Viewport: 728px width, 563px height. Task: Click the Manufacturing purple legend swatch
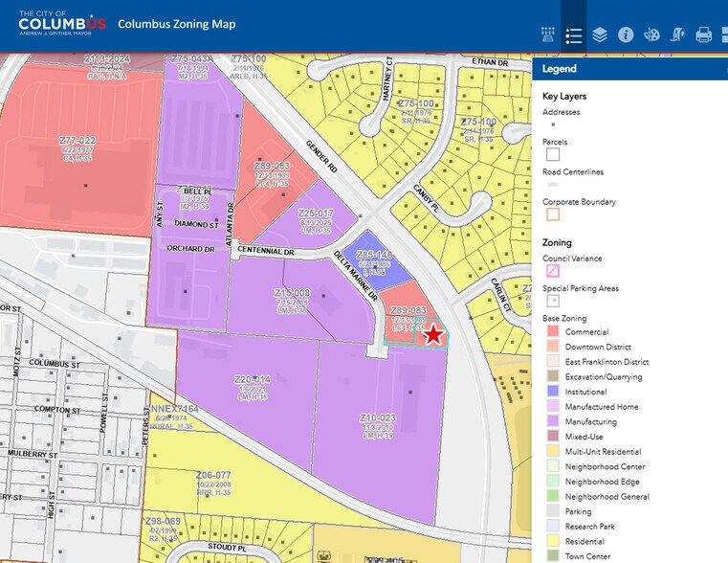tap(552, 421)
